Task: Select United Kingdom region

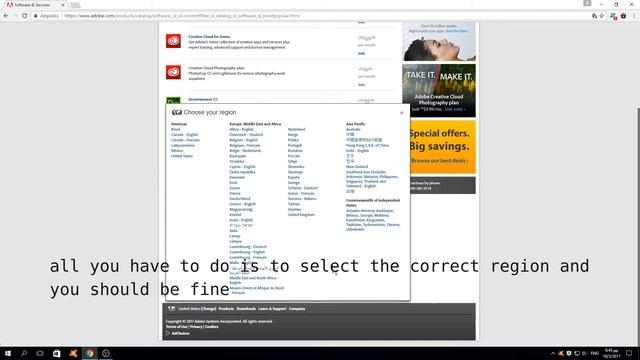Action: click(x=301, y=215)
